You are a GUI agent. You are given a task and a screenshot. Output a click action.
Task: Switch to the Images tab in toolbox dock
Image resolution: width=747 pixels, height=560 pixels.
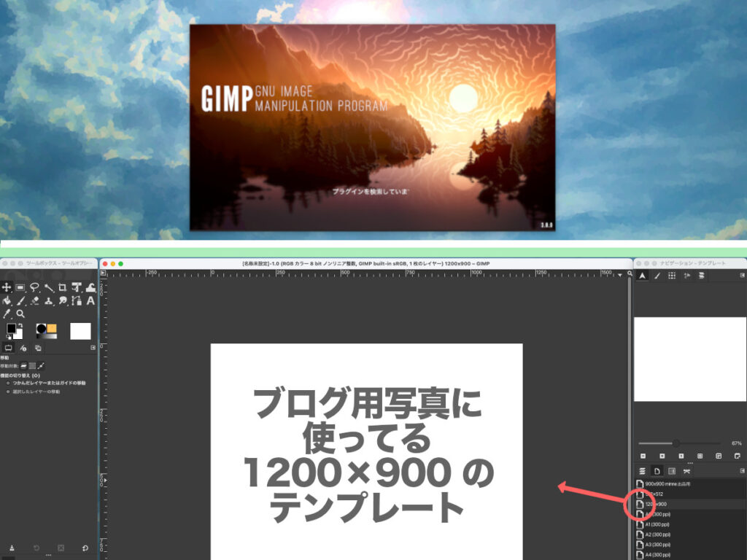[38, 348]
